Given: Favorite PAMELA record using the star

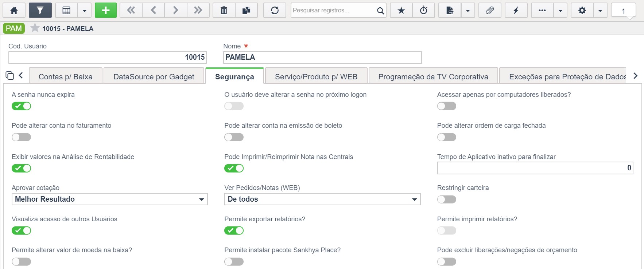Looking at the screenshot, I should pos(35,28).
